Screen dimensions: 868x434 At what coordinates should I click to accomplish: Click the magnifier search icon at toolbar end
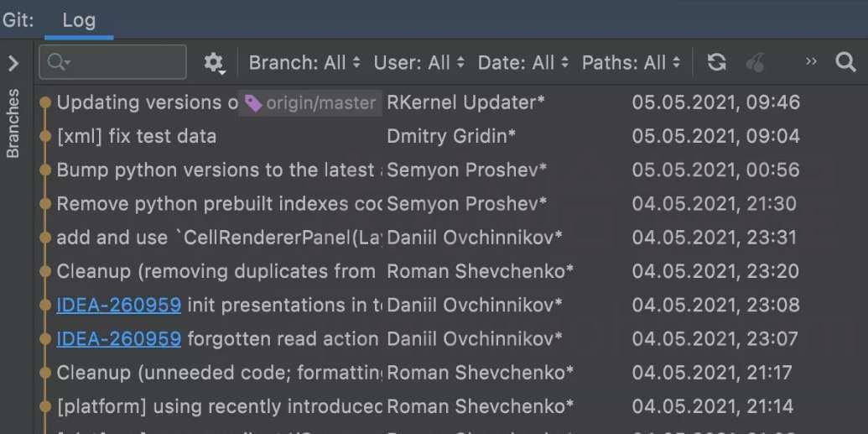tap(845, 62)
